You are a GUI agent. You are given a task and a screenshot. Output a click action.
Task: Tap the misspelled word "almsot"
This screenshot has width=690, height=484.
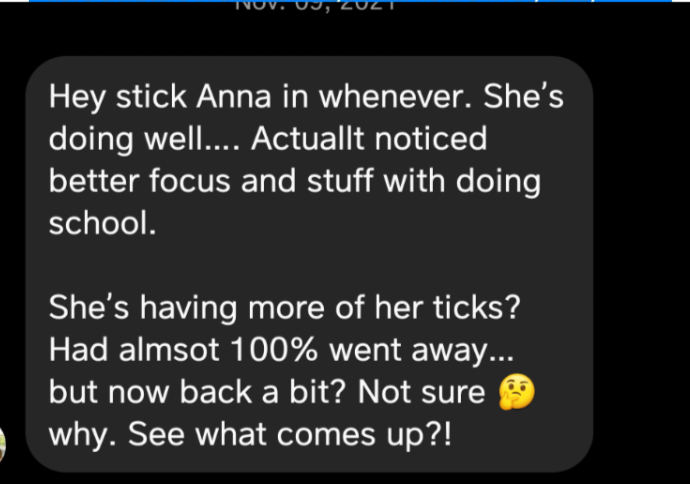[x=169, y=350]
